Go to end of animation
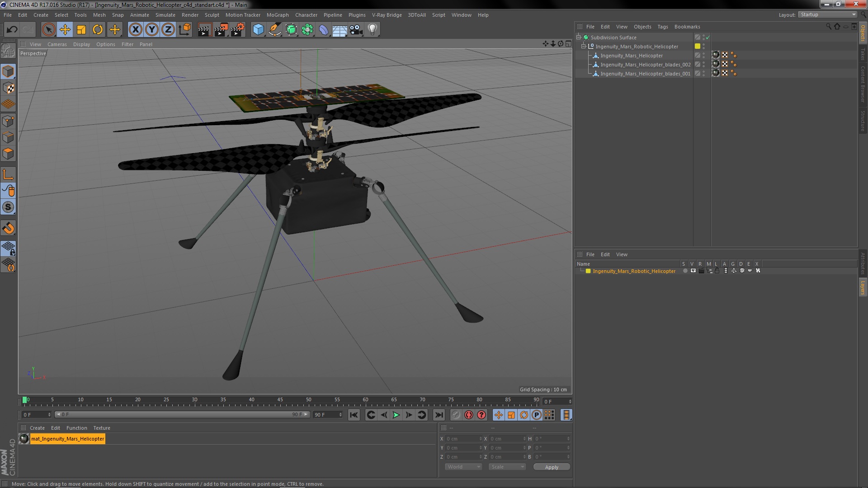This screenshot has height=488, width=868. tap(439, 415)
